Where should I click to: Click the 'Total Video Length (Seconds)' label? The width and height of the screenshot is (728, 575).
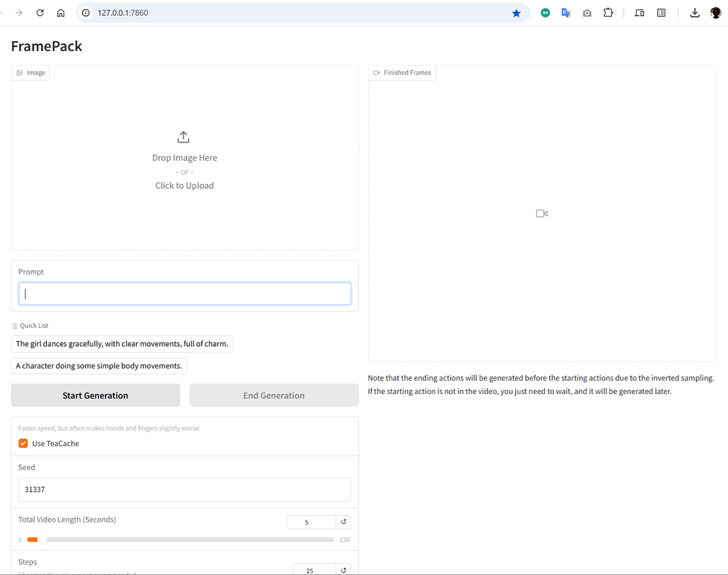tap(67, 520)
